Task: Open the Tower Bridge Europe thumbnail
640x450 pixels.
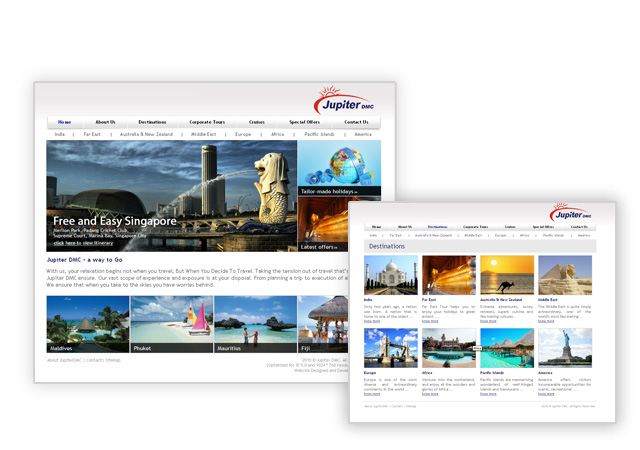Action: click(391, 348)
